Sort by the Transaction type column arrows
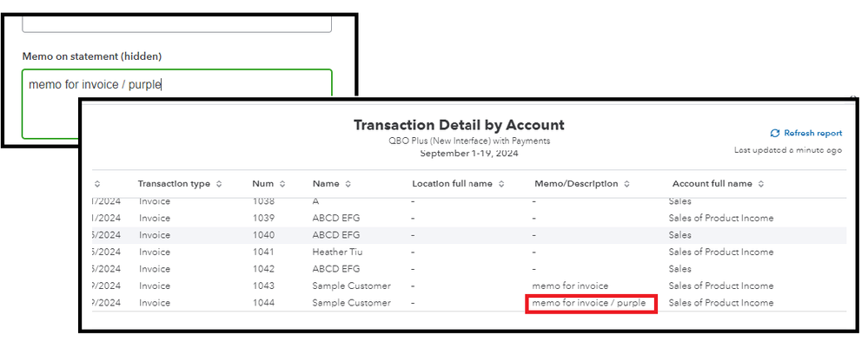 [x=219, y=184]
